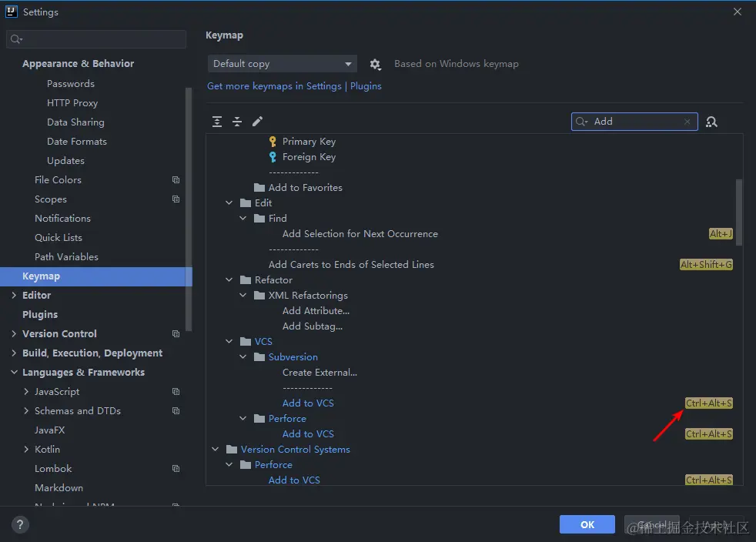Select the Add Subtag... action
Screen dimensions: 756x542
313,326
